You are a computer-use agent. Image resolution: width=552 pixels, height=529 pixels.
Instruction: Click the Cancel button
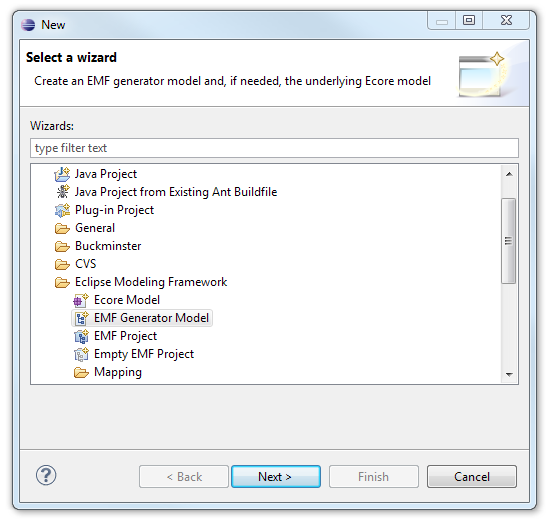472,477
